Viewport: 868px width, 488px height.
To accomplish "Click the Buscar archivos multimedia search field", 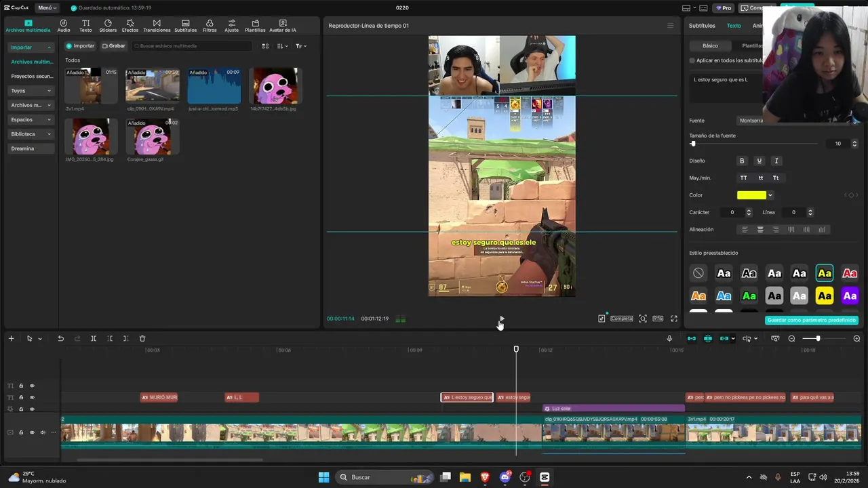I will (192, 46).
